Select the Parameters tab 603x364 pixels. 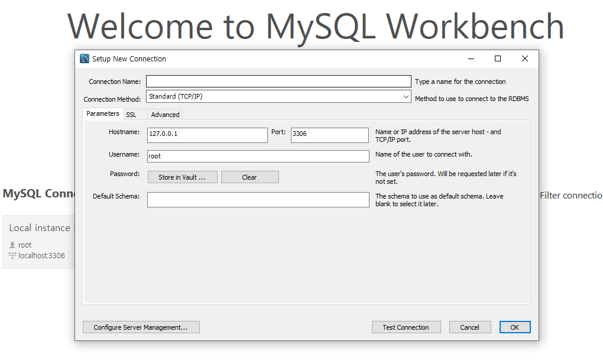[x=102, y=113]
